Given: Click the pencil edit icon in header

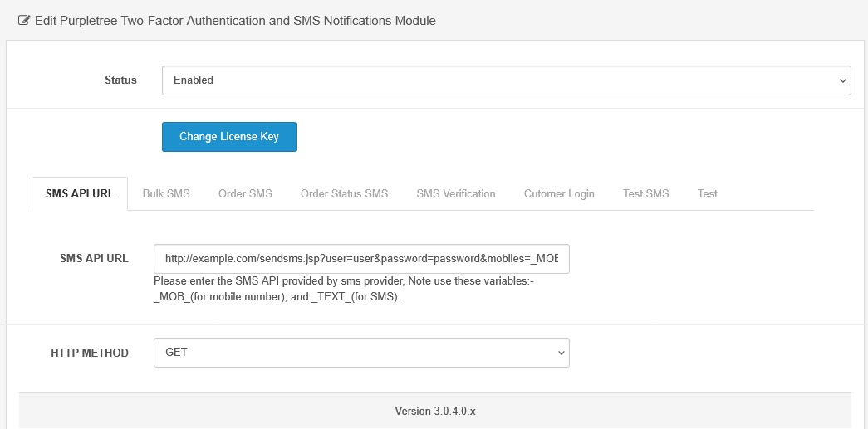Looking at the screenshot, I should 24,20.
